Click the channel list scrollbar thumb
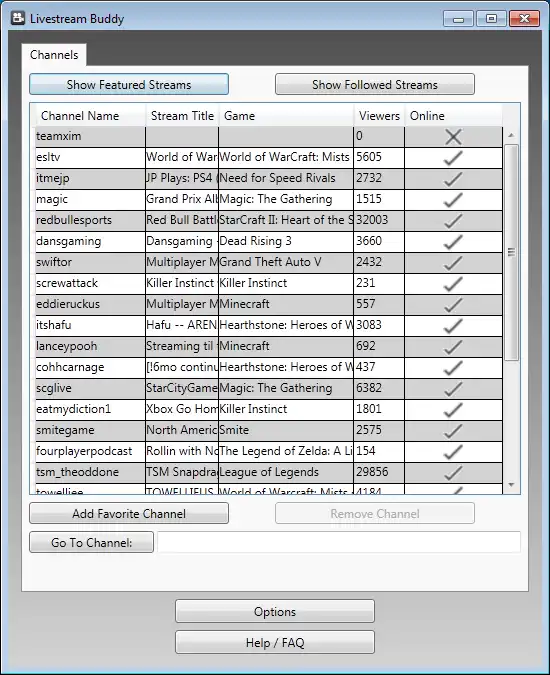This screenshot has height=675, width=550. point(511,253)
